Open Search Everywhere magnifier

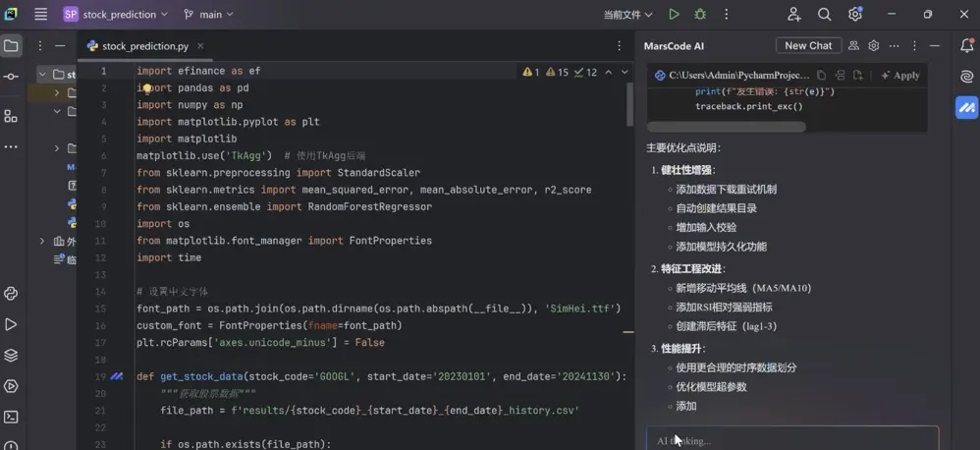click(825, 14)
